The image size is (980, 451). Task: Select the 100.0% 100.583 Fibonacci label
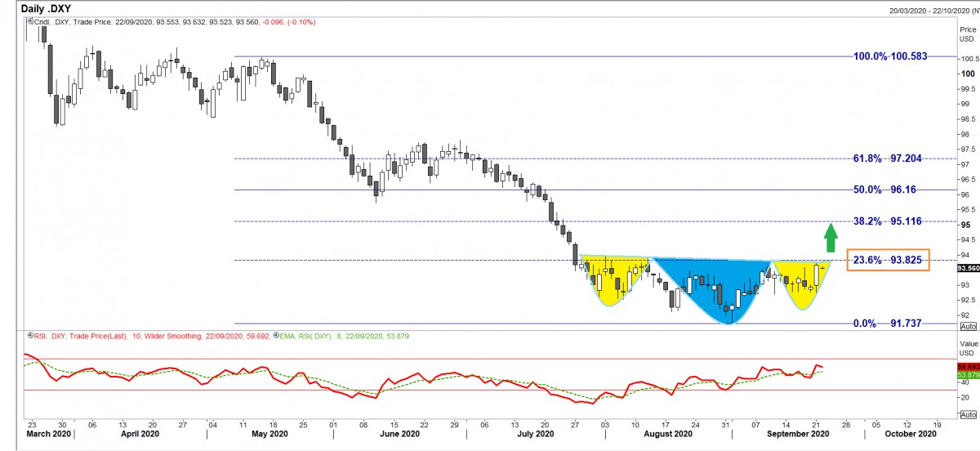892,56
